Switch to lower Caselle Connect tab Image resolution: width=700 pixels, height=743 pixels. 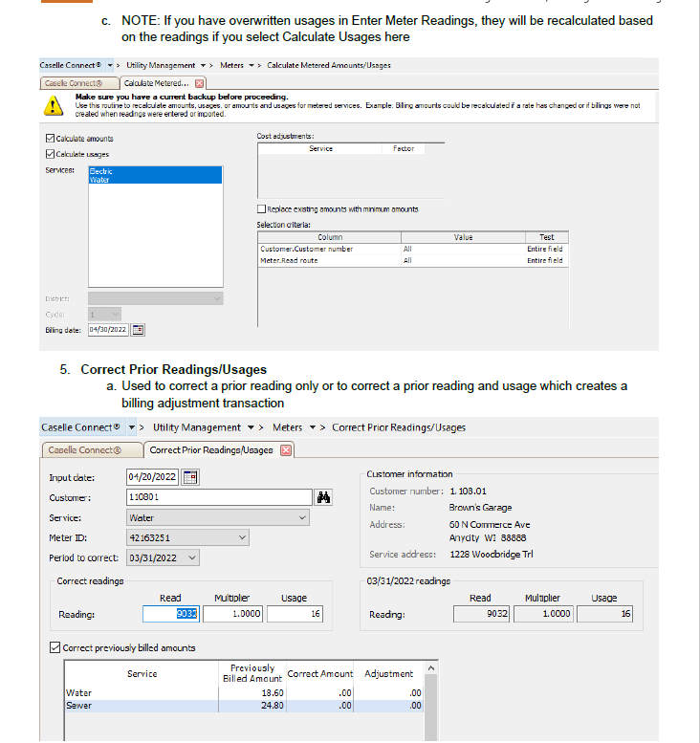point(92,450)
